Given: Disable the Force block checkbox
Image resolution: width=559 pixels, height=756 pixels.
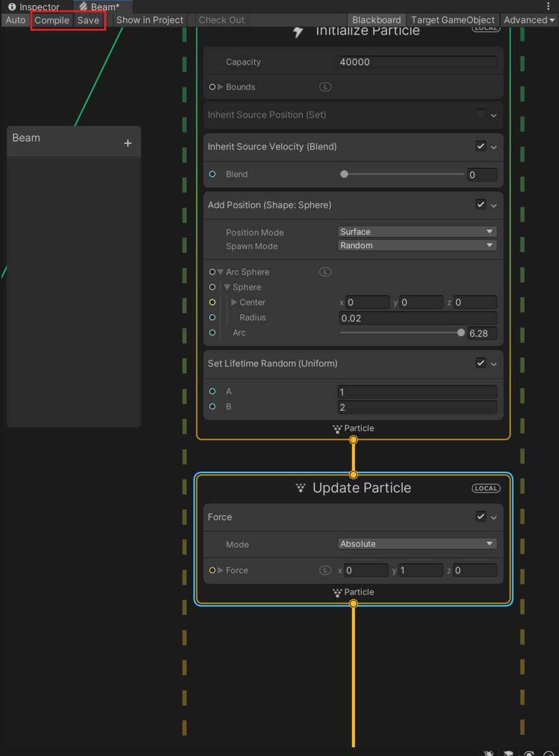Looking at the screenshot, I should [481, 517].
